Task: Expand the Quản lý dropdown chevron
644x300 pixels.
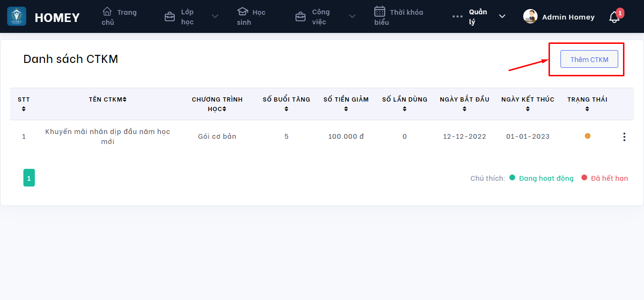Action: click(502, 17)
